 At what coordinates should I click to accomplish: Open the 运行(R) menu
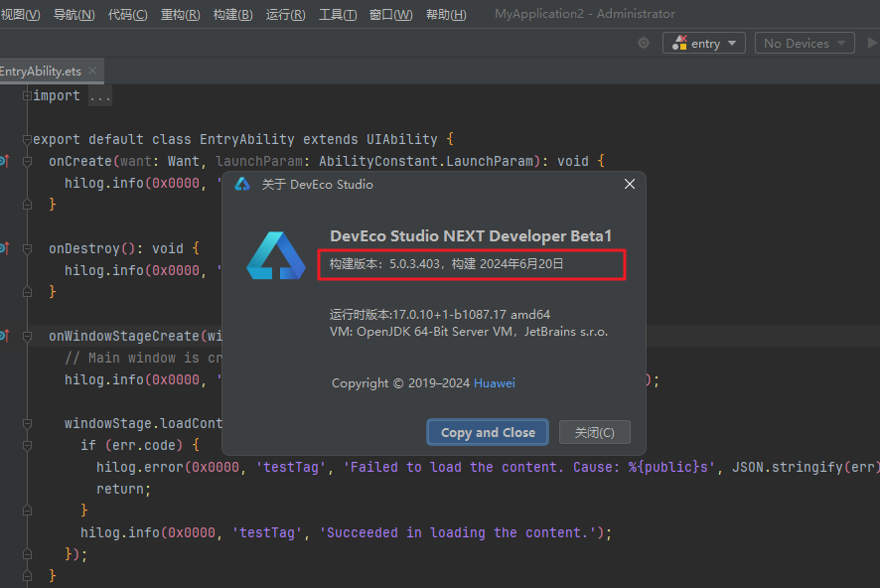286,15
